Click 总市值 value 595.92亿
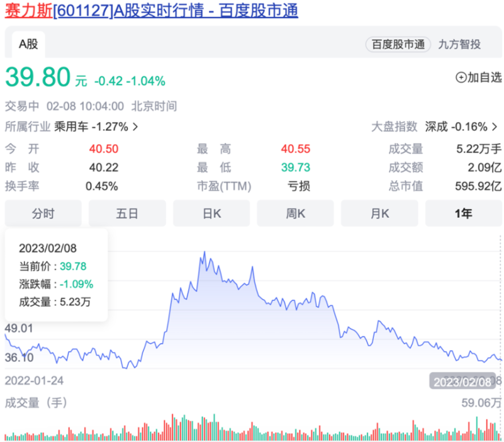This screenshot has height=442, width=504. tap(478, 186)
